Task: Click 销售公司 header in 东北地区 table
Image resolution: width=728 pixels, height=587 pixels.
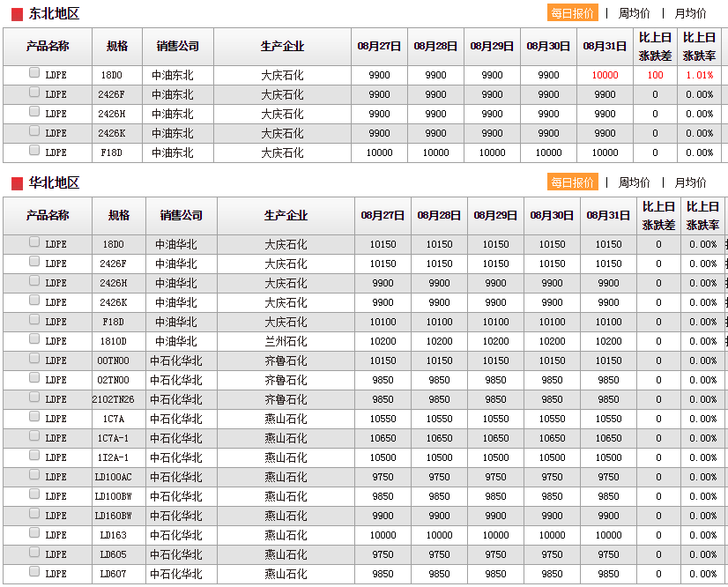Action: point(178,47)
